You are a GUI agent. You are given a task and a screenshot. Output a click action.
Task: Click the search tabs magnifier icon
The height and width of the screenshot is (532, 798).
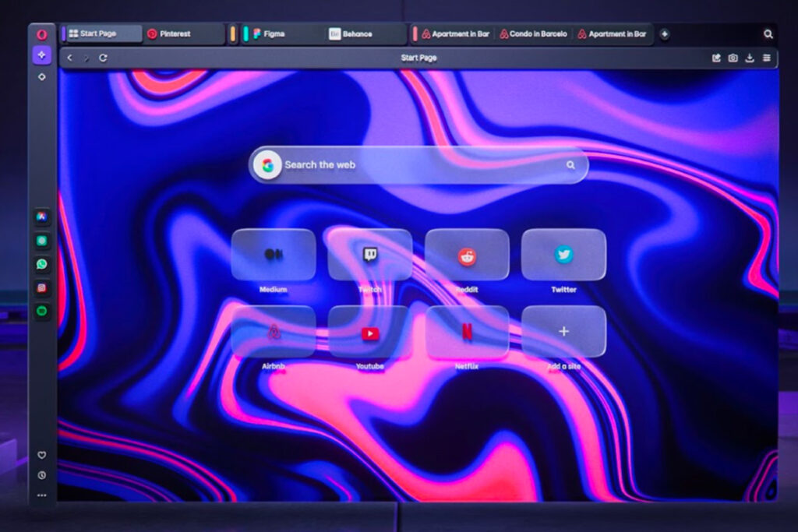[768, 34]
